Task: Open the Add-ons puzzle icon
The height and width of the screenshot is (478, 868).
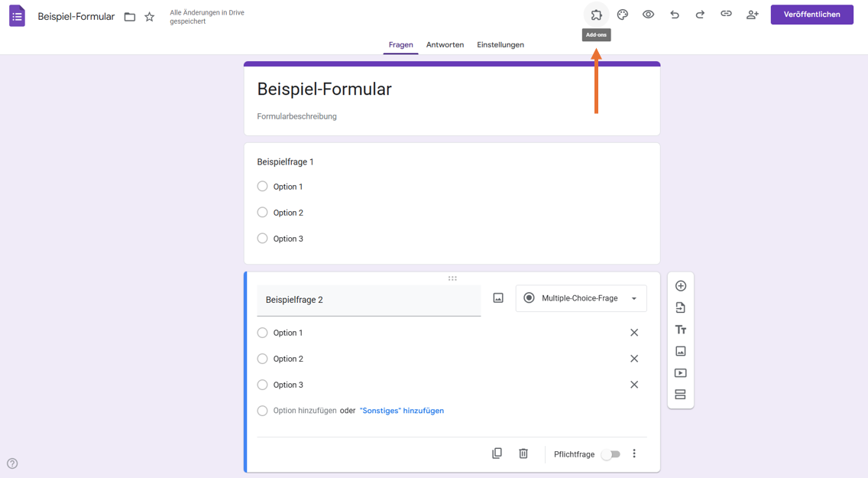Action: [x=596, y=15]
